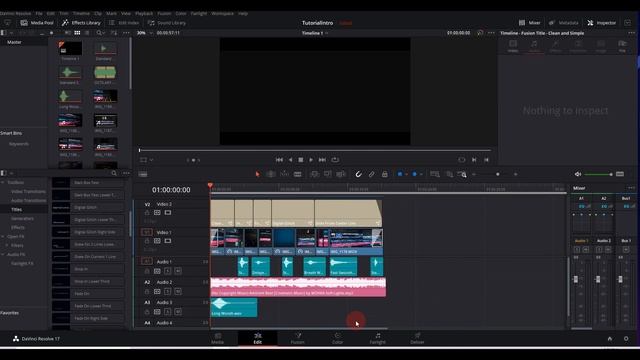Click the Custom Zoom magnifier icon
This screenshot has height=360, width=640.
point(462,174)
